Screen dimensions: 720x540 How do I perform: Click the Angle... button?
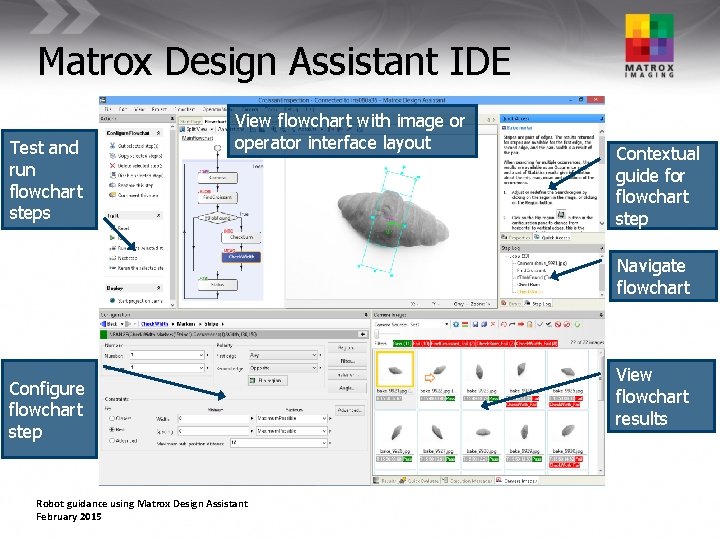[347, 388]
